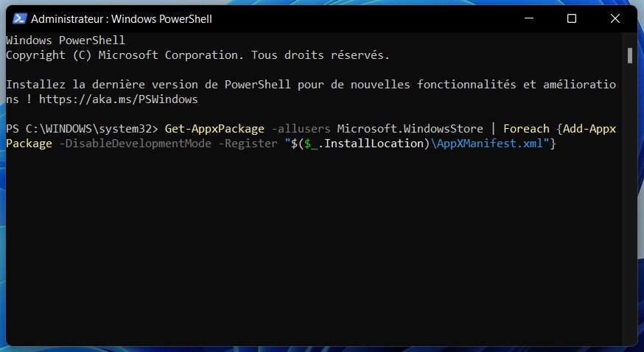Click the pipe character before Foreach

[493, 129]
